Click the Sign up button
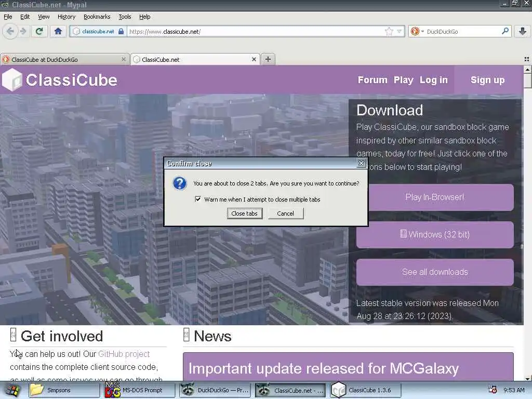The image size is (532, 399). tap(487, 80)
